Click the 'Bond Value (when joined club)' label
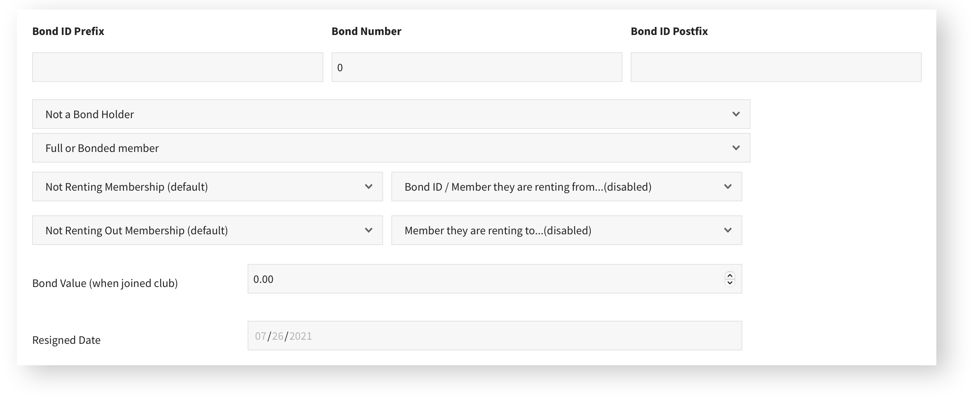This screenshot has height=399, width=980. coord(105,283)
